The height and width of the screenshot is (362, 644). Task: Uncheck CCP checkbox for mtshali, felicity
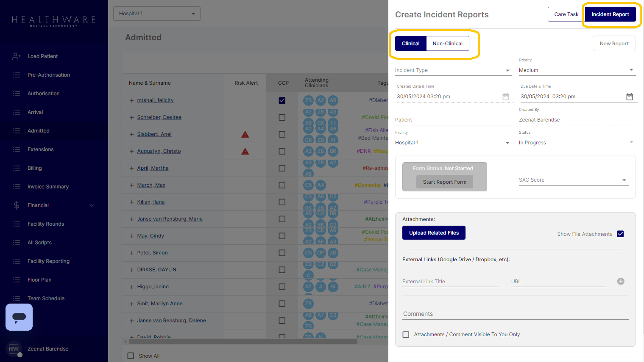pos(282,100)
